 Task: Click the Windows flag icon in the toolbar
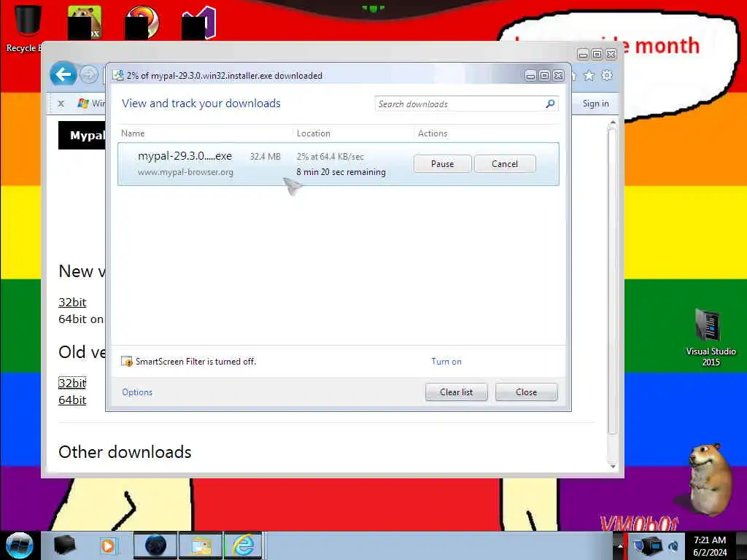click(x=83, y=104)
